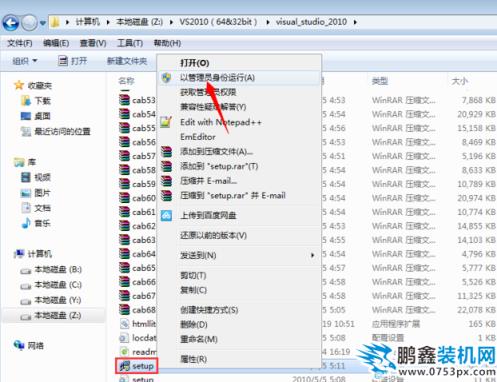Select the cab57 archive file icon
Screen dimensions: 497x382
pos(124,156)
